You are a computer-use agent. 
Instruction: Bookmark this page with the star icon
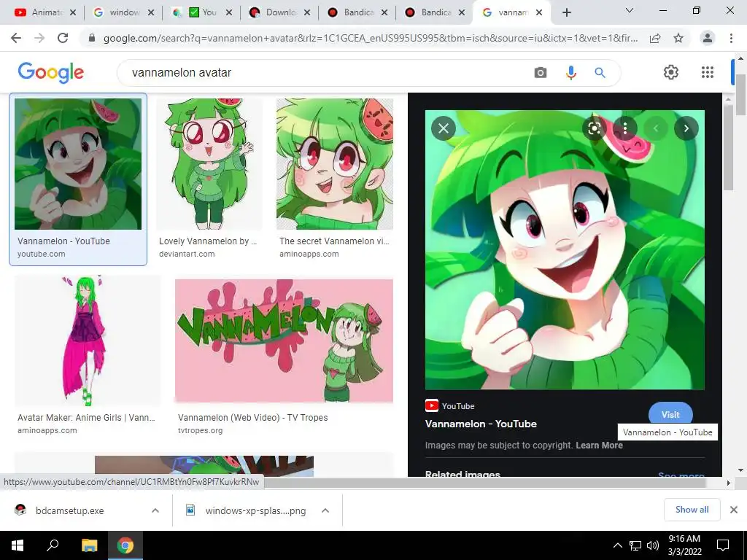(678, 38)
